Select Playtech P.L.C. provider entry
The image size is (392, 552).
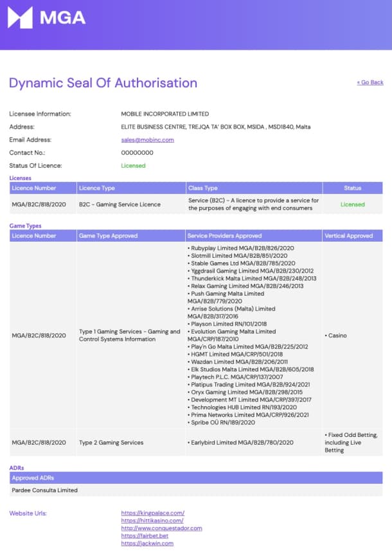coord(235,377)
